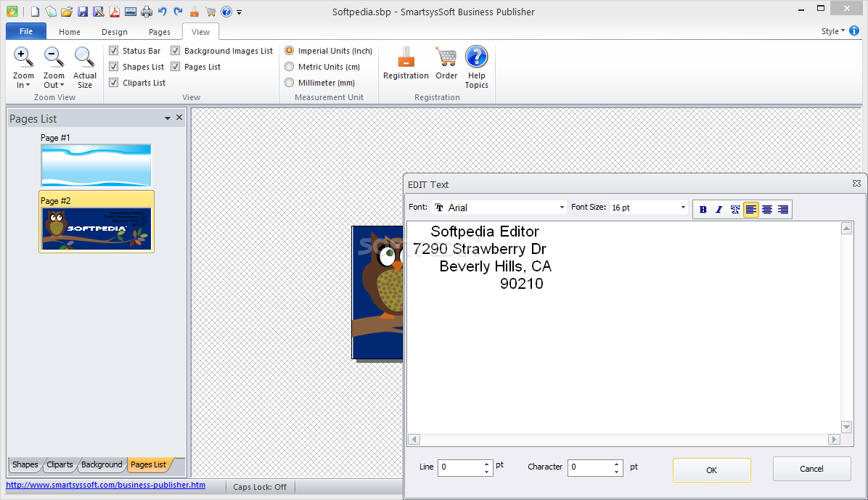The height and width of the screenshot is (500, 868).
Task: Uncheck the Cliparts List checkbox
Action: 113,83
